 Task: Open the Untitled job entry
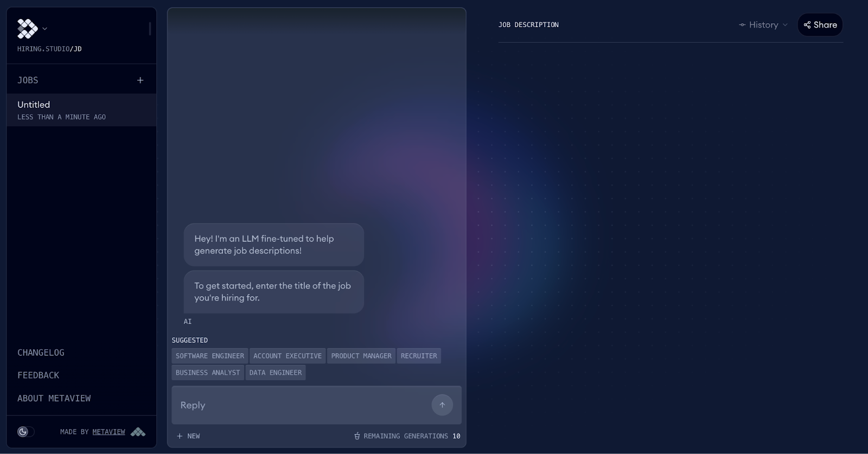tap(81, 110)
